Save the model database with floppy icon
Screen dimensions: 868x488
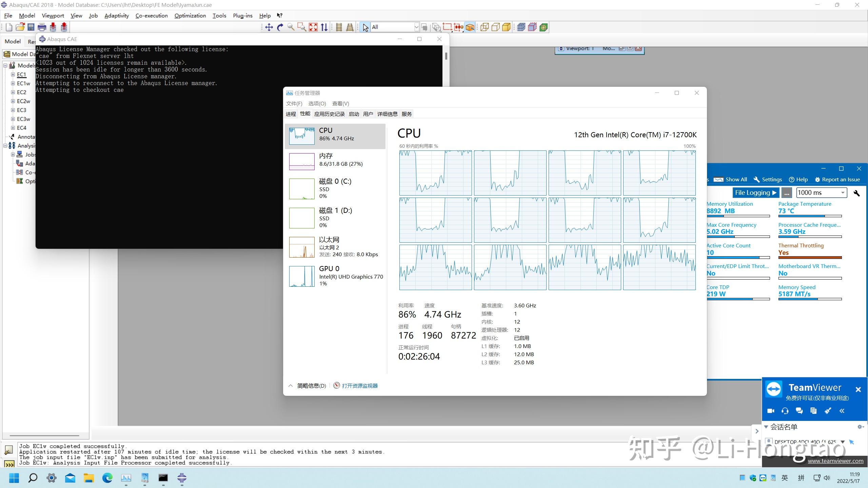coord(31,27)
